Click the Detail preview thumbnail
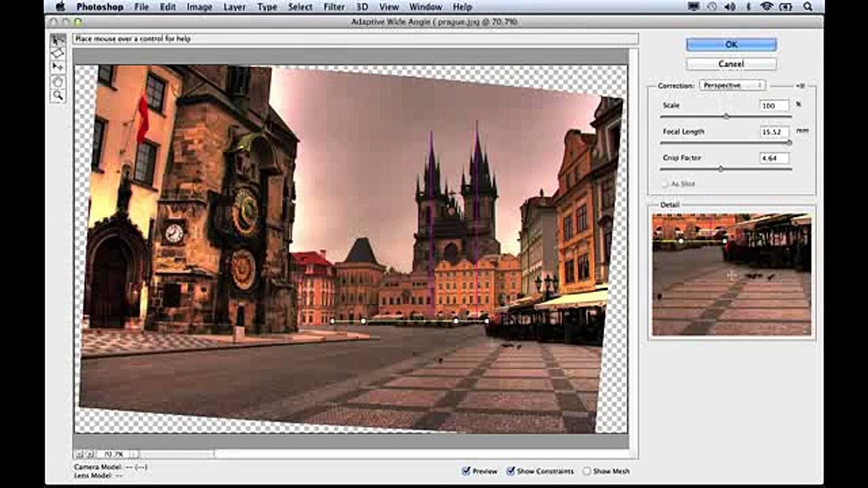The width and height of the screenshot is (868, 488). 732,274
